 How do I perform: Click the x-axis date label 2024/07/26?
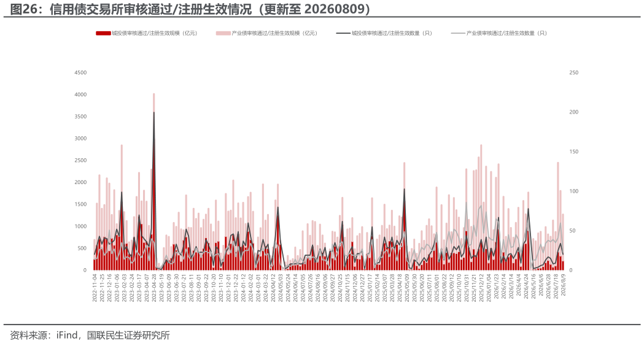pos(310,288)
